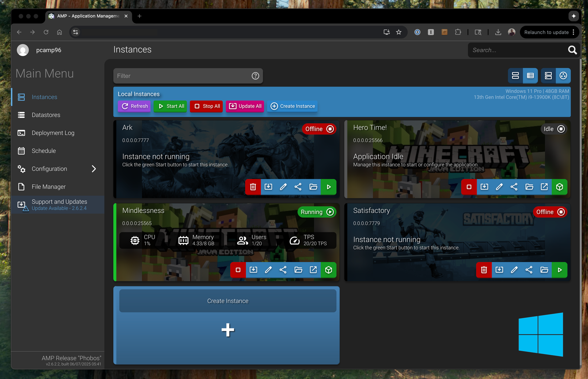Image resolution: width=588 pixels, height=379 pixels.
Task: Open Hero Time in a new window
Action: [545, 187]
